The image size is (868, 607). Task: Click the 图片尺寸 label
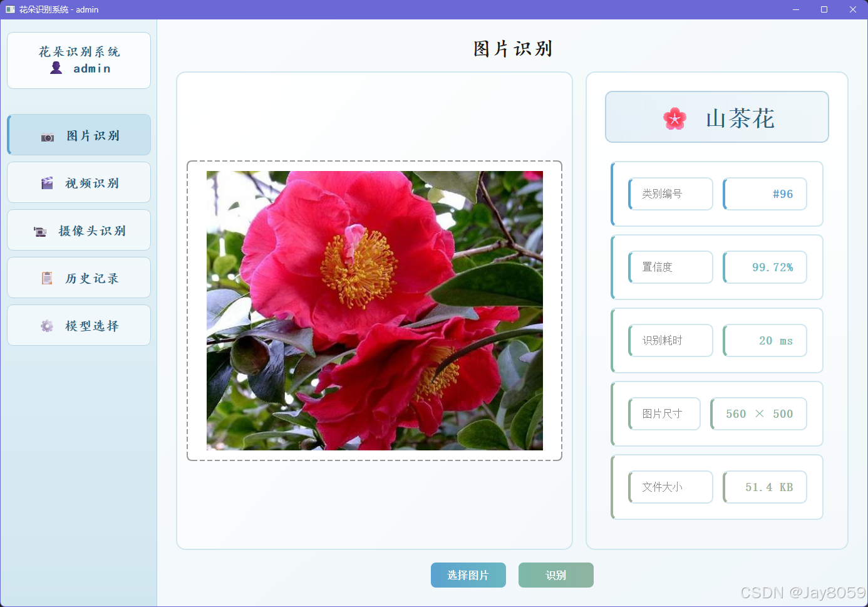(662, 414)
